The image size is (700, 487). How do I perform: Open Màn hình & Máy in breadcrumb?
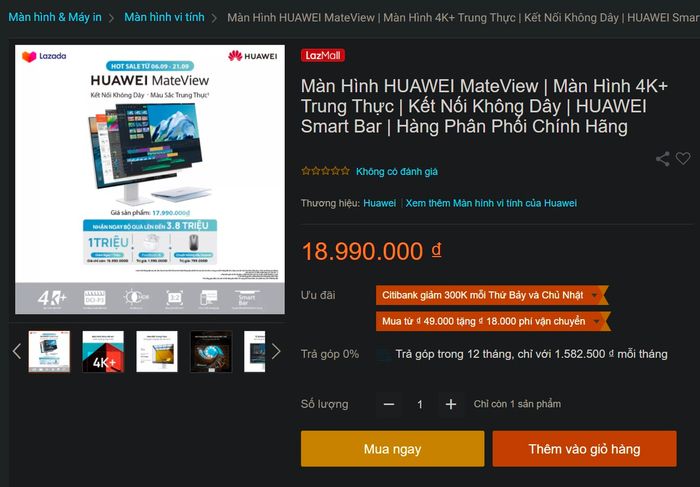tap(55, 17)
